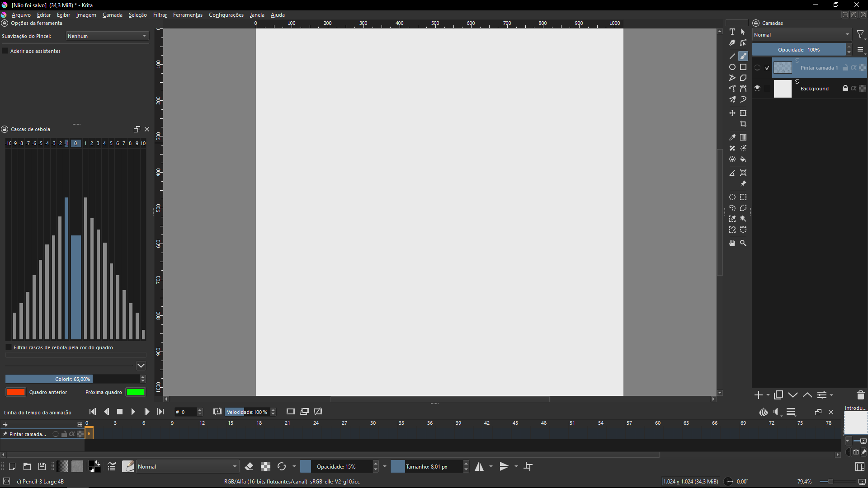Viewport: 868px width, 488px height.
Task: Open layer blending mode Normal dropdown
Action: [802, 35]
